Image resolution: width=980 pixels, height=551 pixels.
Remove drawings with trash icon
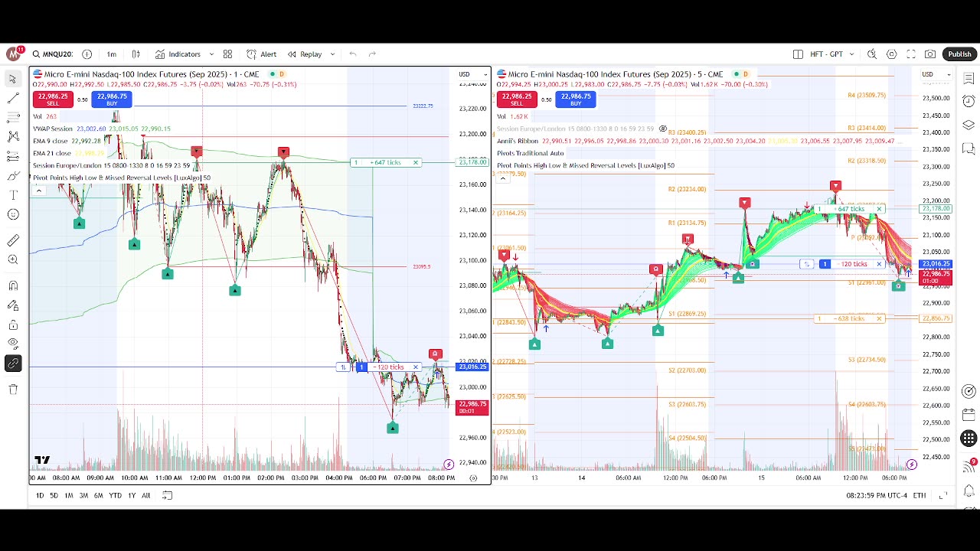click(x=13, y=389)
